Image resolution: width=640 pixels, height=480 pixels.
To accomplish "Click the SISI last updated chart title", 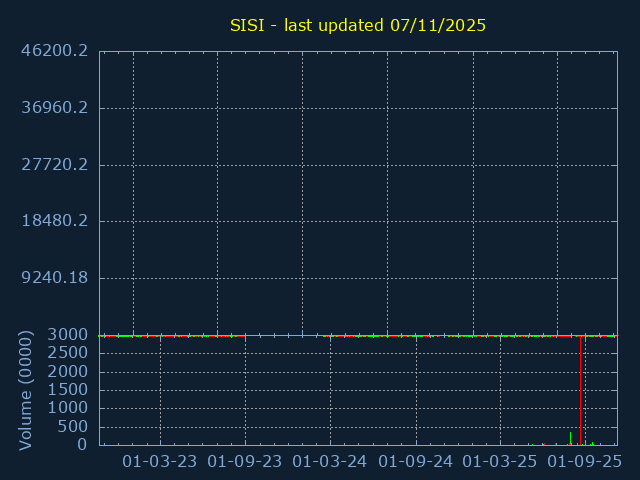I will coord(357,25).
